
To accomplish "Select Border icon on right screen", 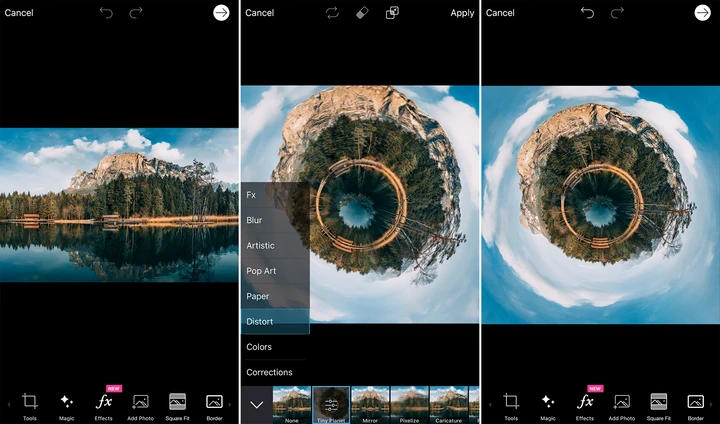I will [696, 401].
